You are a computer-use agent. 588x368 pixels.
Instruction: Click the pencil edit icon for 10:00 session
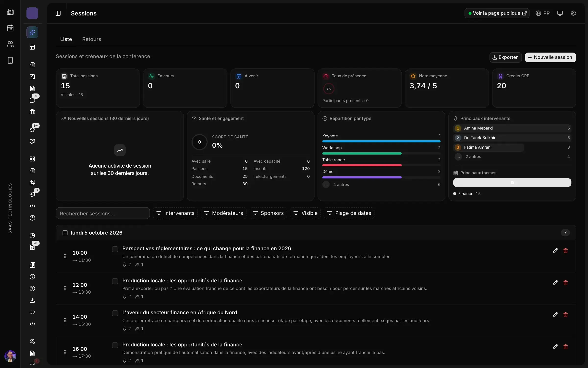pos(555,250)
